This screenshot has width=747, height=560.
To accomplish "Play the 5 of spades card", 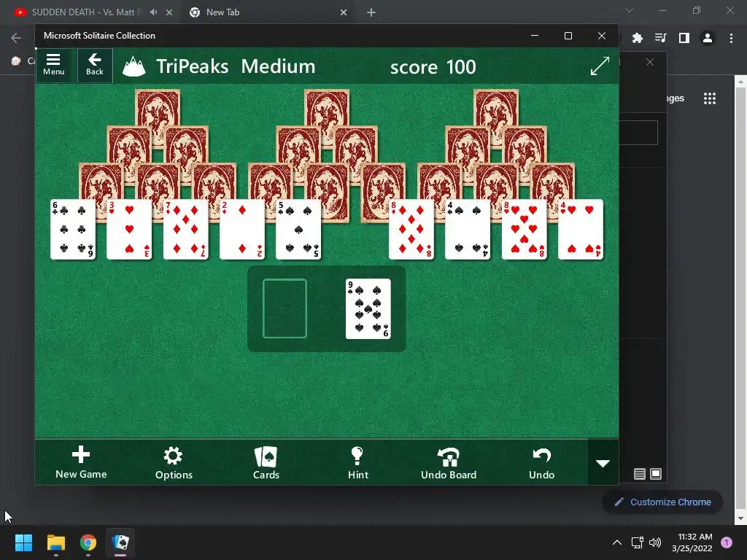I will pyautogui.click(x=298, y=229).
